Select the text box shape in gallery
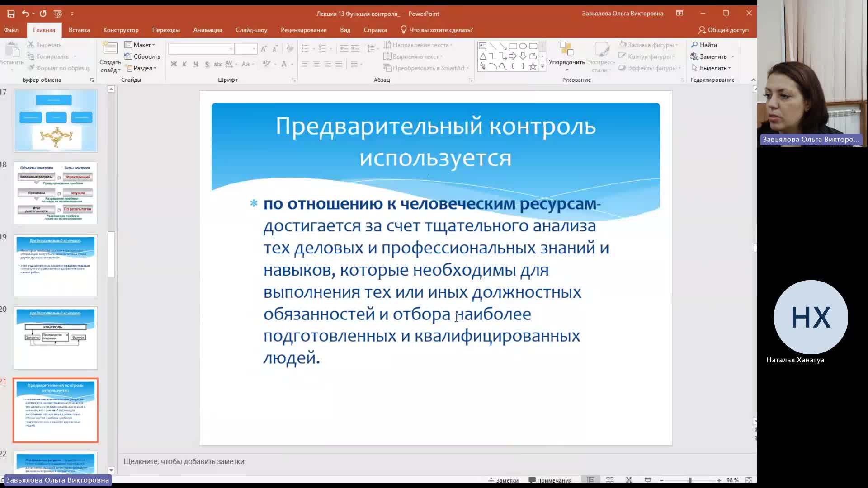Viewport: 868px width, 488px height. 482,46
